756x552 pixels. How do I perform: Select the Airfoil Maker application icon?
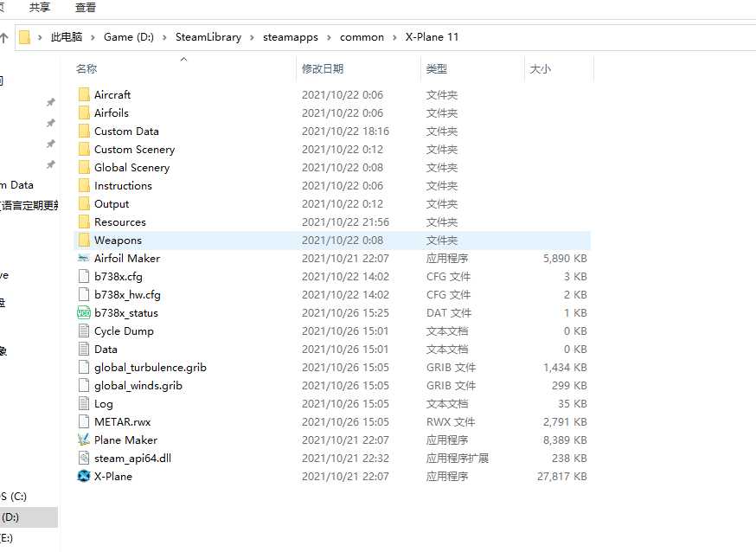84,258
